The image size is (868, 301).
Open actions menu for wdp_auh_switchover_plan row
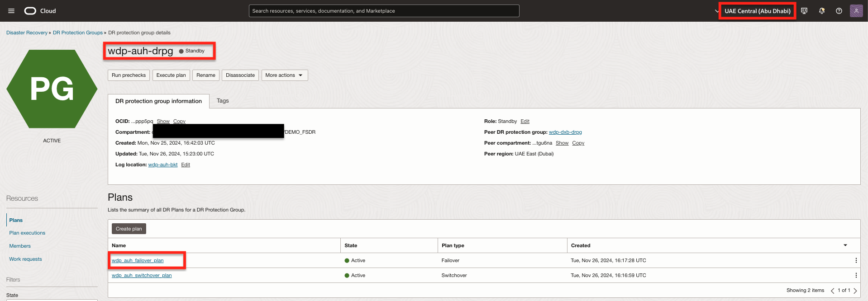click(x=856, y=275)
